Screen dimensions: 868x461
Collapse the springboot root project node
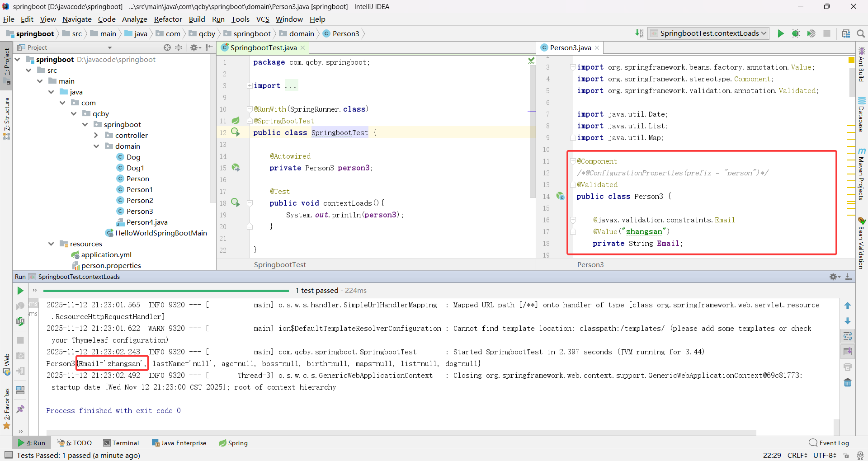click(18, 60)
